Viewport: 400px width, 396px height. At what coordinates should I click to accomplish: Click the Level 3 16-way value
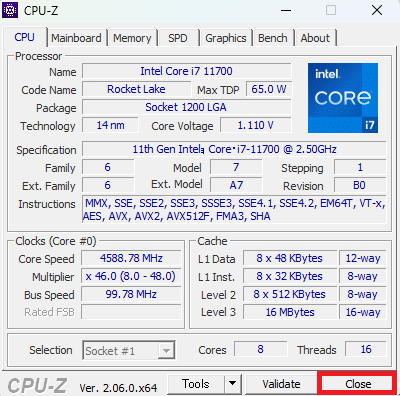coord(363,312)
